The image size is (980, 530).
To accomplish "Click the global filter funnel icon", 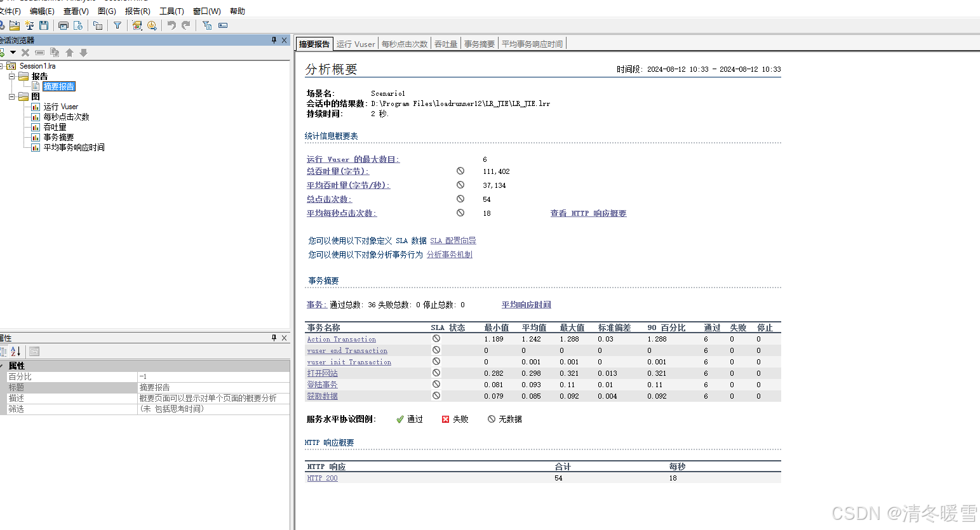I will pos(117,25).
